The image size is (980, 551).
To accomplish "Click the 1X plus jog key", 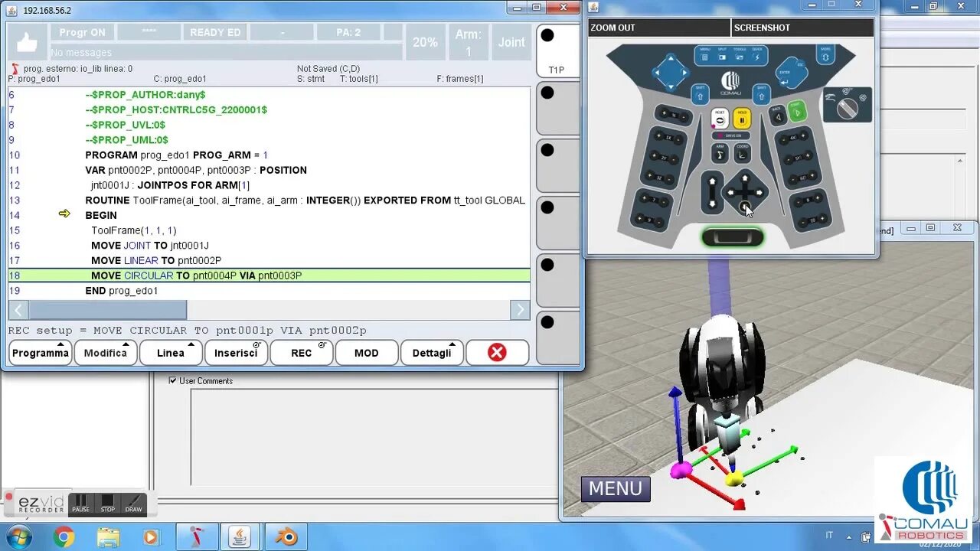I will coord(658,135).
